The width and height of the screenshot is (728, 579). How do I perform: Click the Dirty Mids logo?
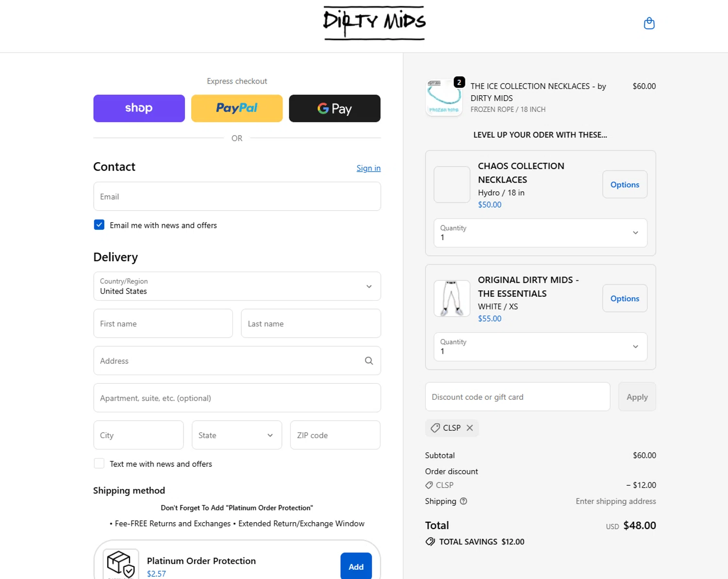click(x=374, y=23)
